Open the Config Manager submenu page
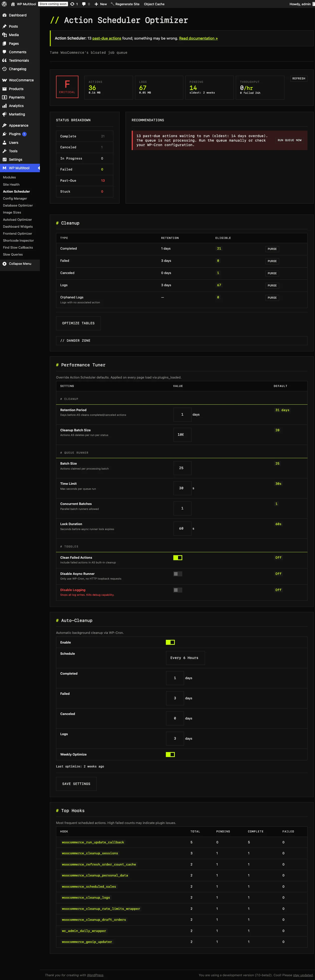Viewport: 315px width, 980px height. pyautogui.click(x=15, y=198)
